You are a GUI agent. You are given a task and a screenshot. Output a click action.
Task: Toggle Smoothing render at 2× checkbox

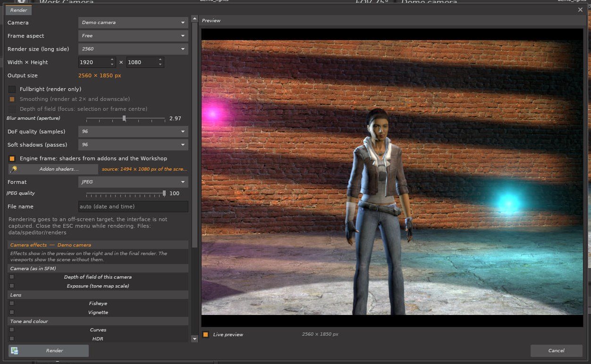(12, 99)
